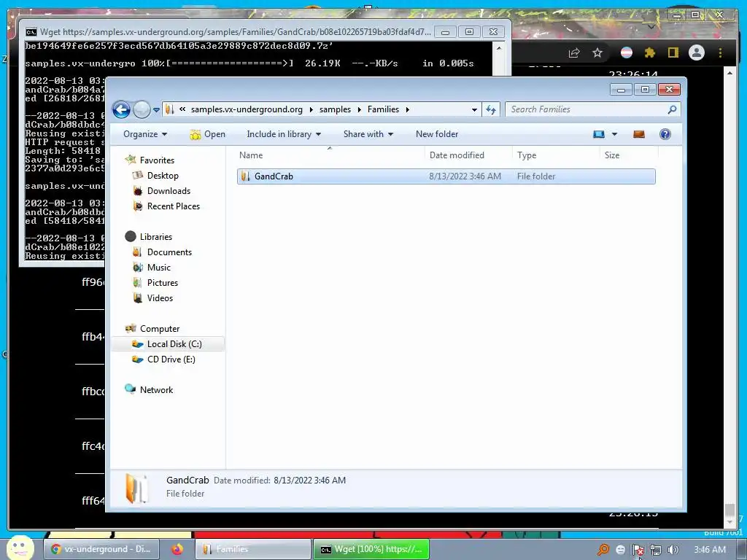The image size is (747, 560).
Task: Click magnifier tray icon
Action: [603, 550]
